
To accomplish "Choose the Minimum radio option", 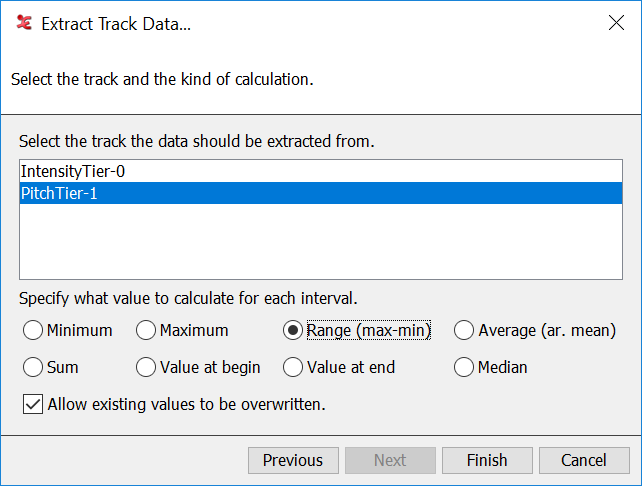I will [33, 330].
